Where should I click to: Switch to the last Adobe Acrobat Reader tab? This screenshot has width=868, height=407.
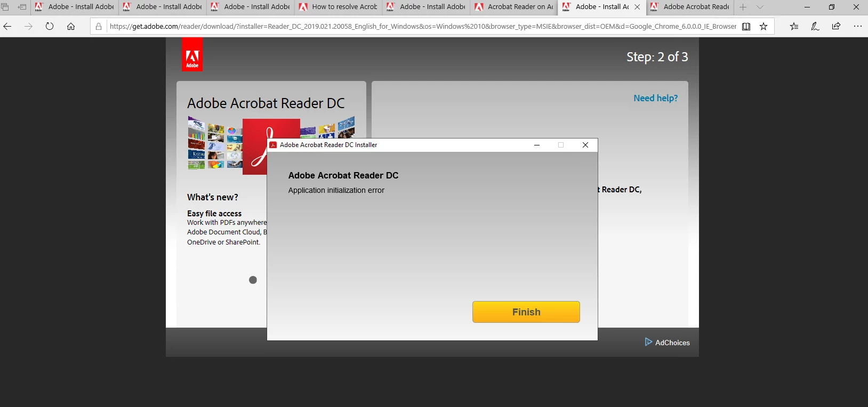click(690, 7)
